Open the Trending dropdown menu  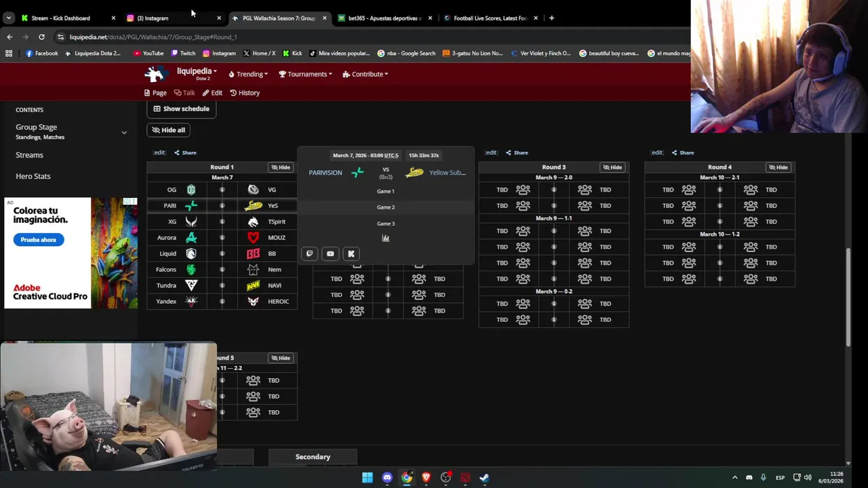pyautogui.click(x=248, y=74)
